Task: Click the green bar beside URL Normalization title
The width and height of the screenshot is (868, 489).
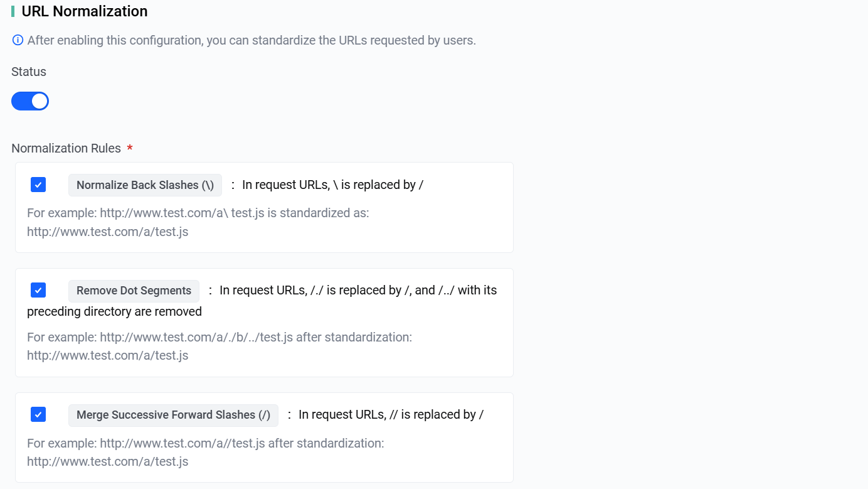Action: 13,11
